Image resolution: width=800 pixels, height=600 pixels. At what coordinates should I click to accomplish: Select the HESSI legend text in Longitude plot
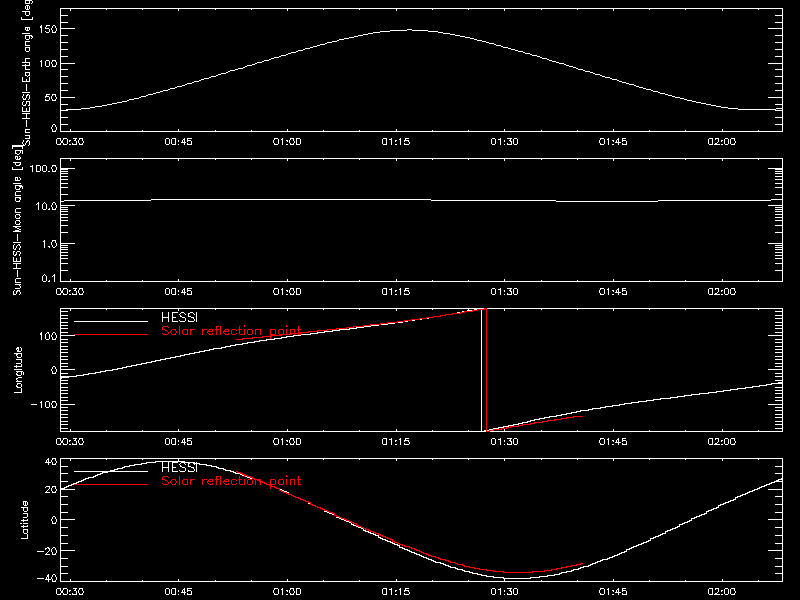tap(179, 317)
